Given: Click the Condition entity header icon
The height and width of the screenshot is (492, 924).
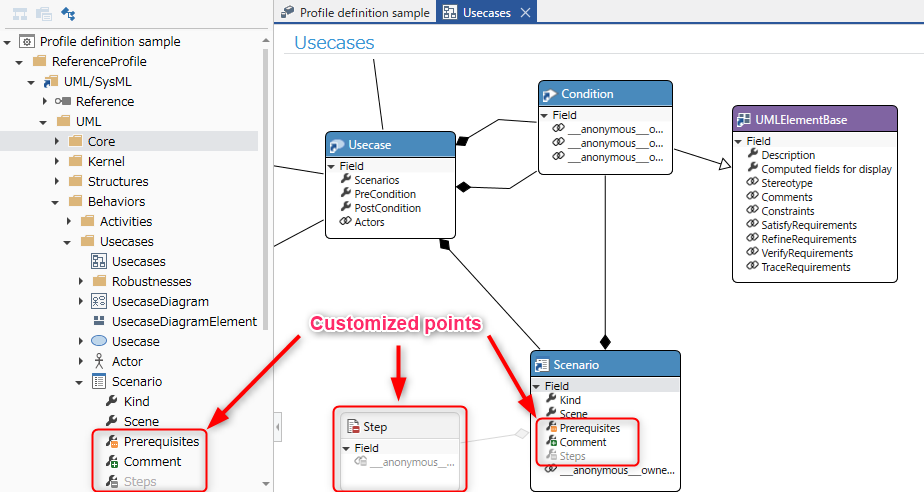Looking at the screenshot, I should pyautogui.click(x=549, y=94).
